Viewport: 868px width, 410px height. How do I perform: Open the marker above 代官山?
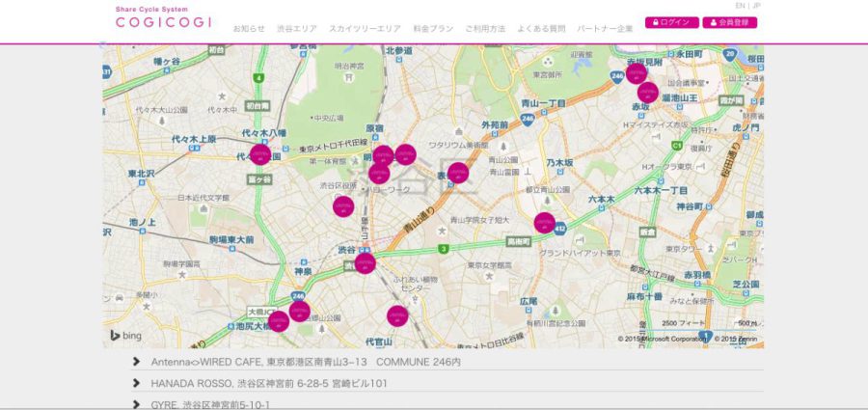[397, 316]
